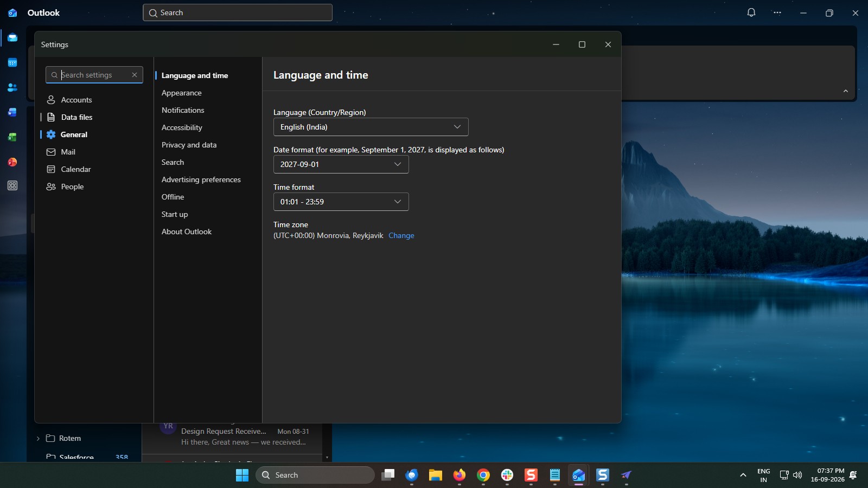Open Windows Start menu

242,475
